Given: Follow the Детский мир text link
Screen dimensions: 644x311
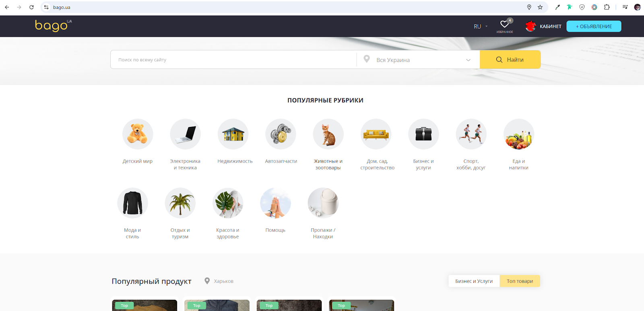Looking at the screenshot, I should coord(138,161).
